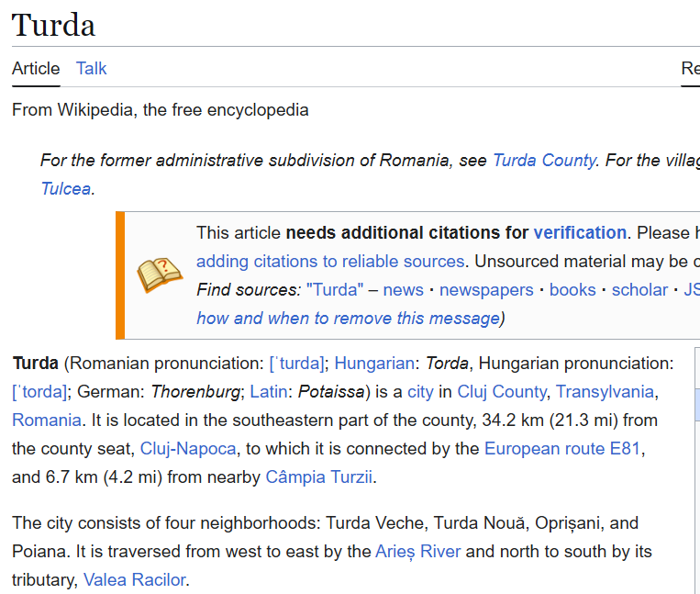
Task: Click the bold Turda in intro paragraph
Action: (x=35, y=364)
